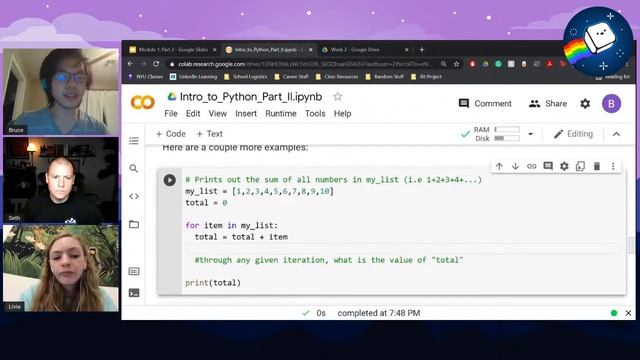Click the green connection status dot
The image size is (640, 360).
(613, 313)
